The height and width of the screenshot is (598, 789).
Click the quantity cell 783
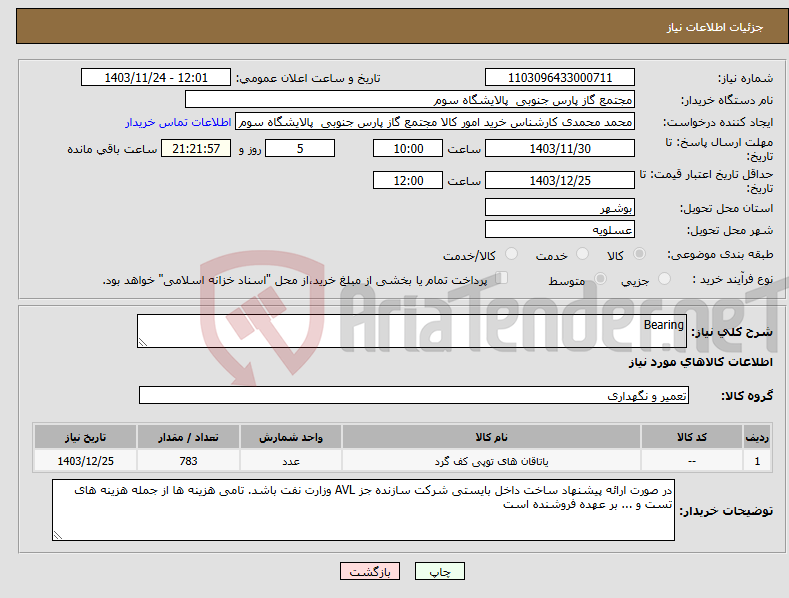pos(188,461)
